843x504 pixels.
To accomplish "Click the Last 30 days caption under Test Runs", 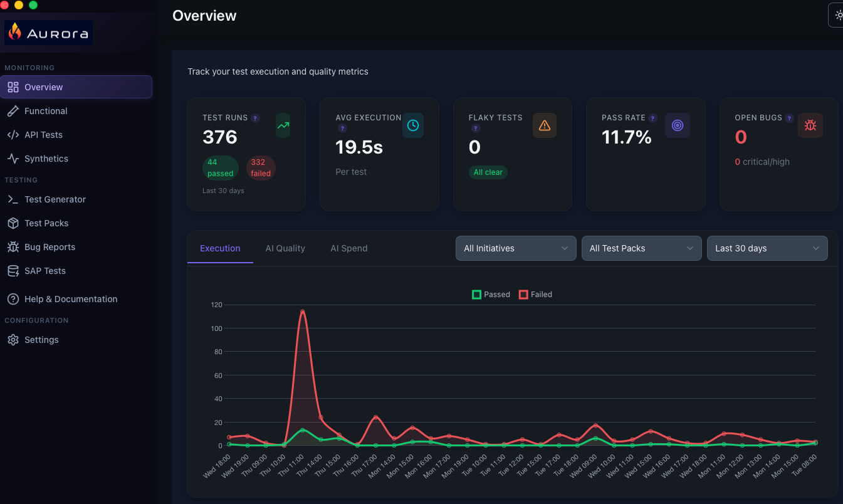I will click(x=223, y=191).
